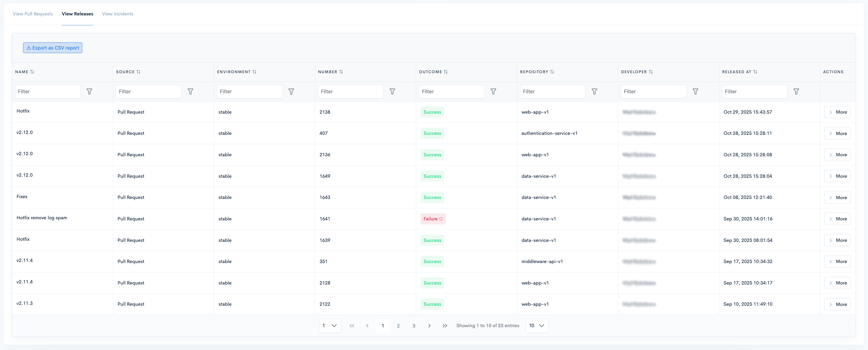Click the Repository filter text field

pyautogui.click(x=552, y=92)
